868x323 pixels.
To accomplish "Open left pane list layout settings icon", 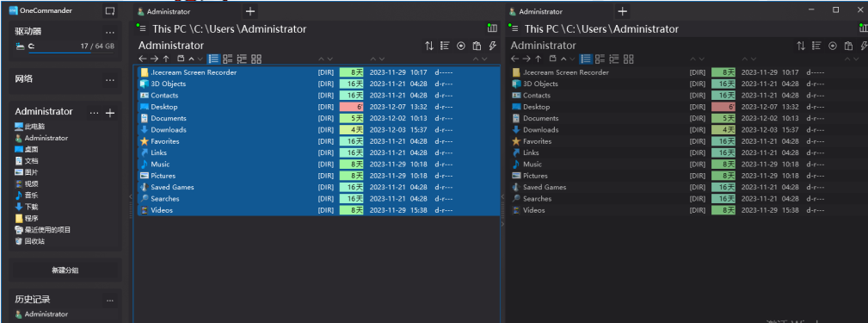I will 445,46.
